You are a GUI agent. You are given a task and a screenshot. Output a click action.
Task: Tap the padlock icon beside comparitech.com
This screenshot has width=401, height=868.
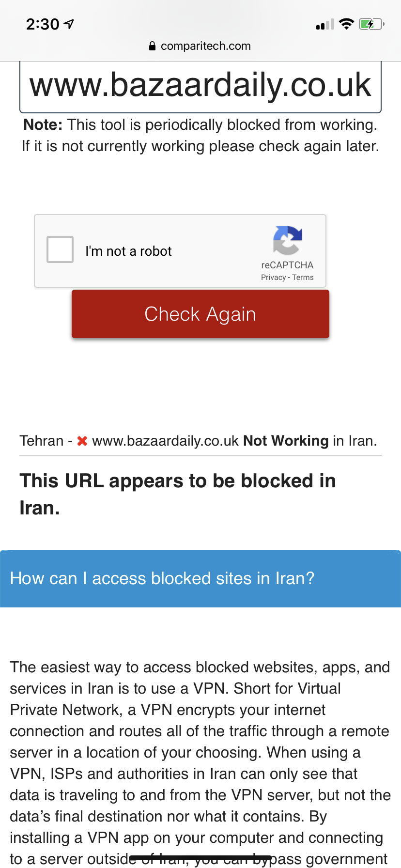[152, 46]
